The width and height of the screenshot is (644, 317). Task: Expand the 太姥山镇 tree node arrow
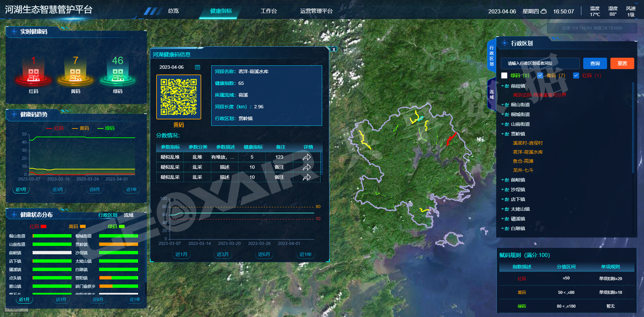[x=502, y=209]
